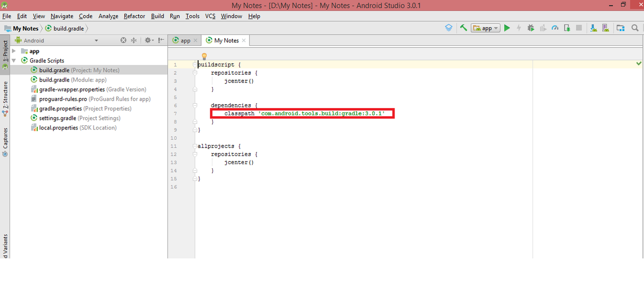644x299 pixels.
Task: Click My Notes breadcrumb in navigation bar
Action: tap(22, 29)
